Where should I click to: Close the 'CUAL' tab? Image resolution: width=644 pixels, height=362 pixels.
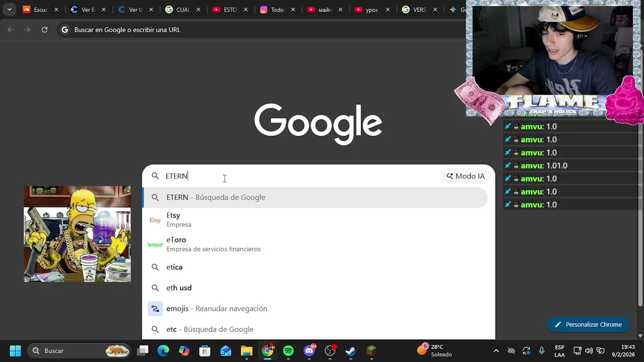198,10
